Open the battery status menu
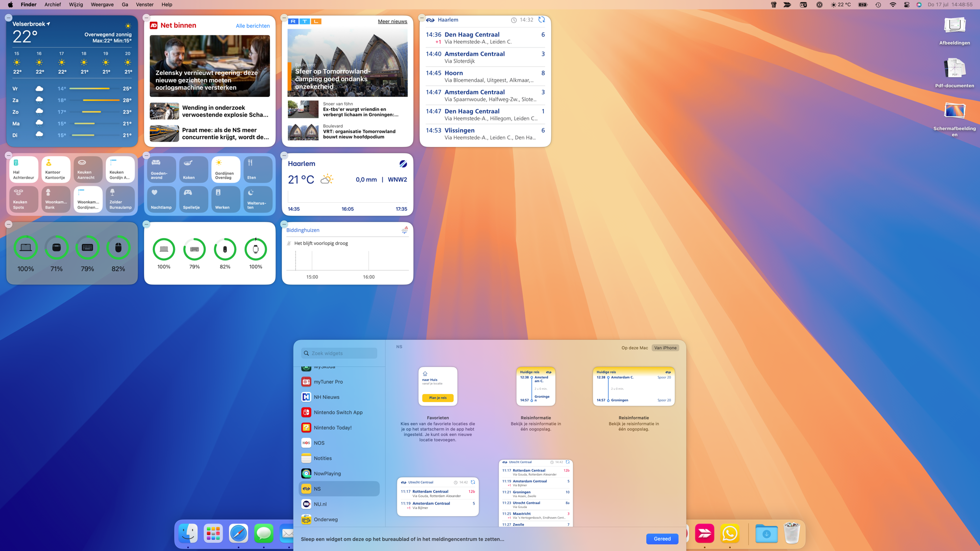Viewport: 980px width, 551px height. pos(863,4)
